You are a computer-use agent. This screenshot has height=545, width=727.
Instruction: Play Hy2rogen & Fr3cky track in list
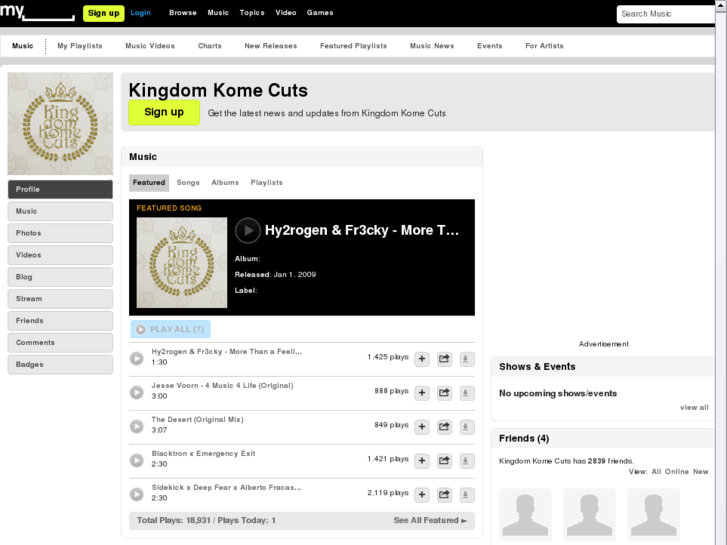click(x=136, y=359)
